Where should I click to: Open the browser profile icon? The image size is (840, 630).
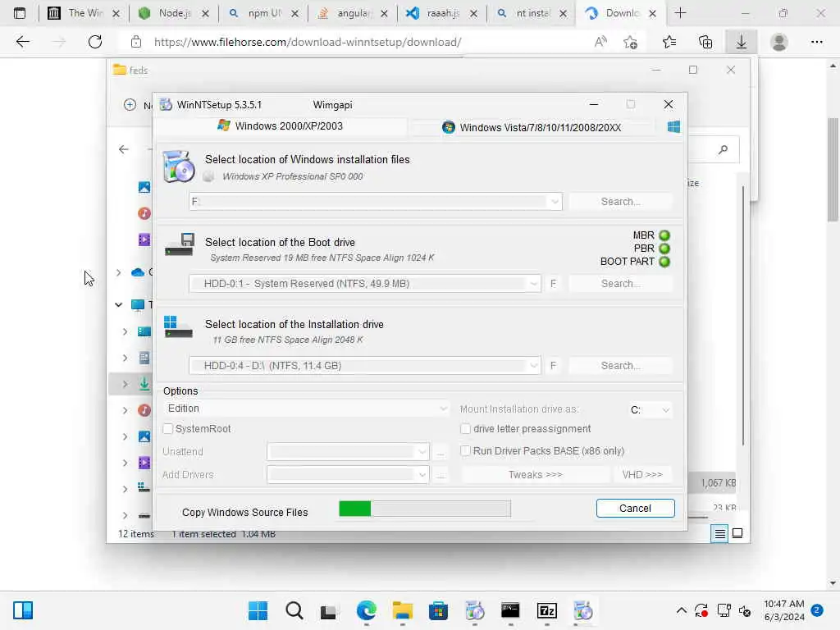pos(779,42)
